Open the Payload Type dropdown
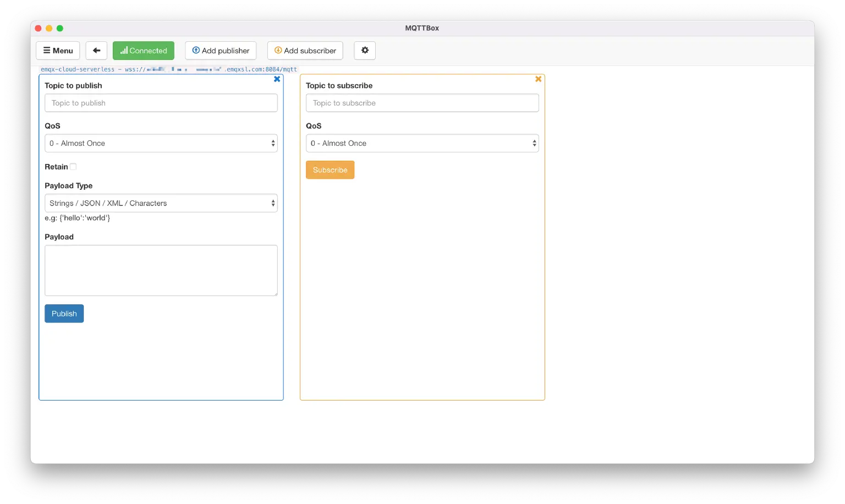This screenshot has width=845, height=504. pos(161,203)
